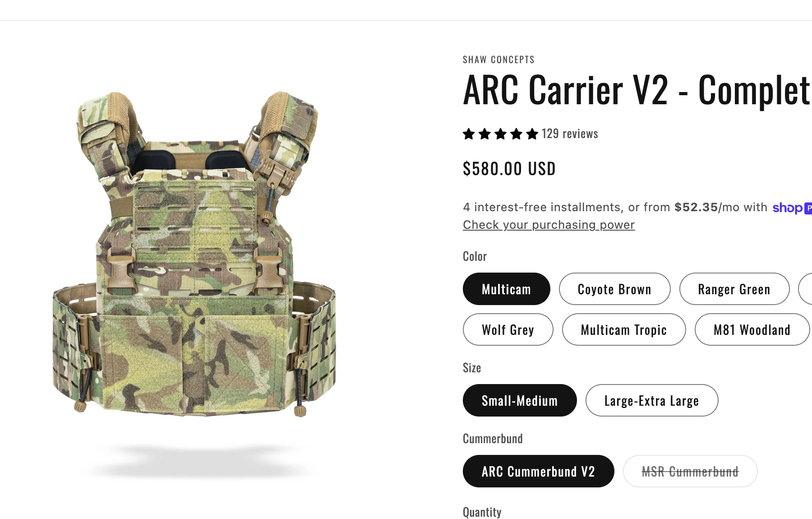Select Large-Extra Large size
This screenshot has width=812, height=519.
pyautogui.click(x=652, y=400)
